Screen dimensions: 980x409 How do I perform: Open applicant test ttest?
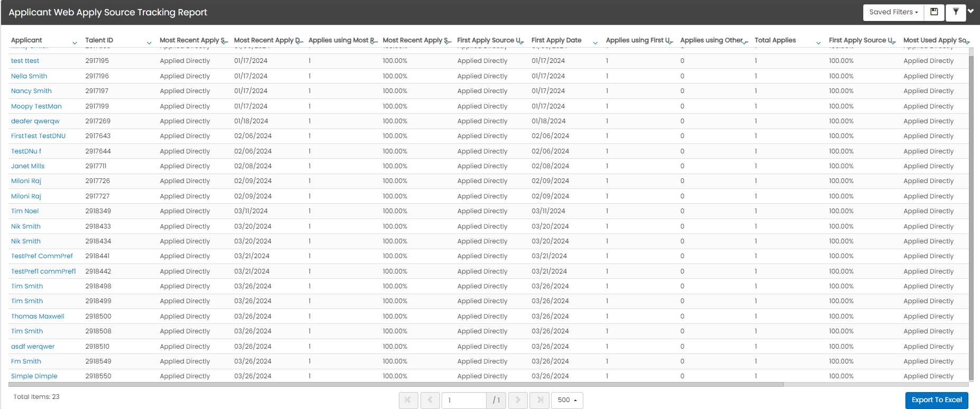[25, 61]
